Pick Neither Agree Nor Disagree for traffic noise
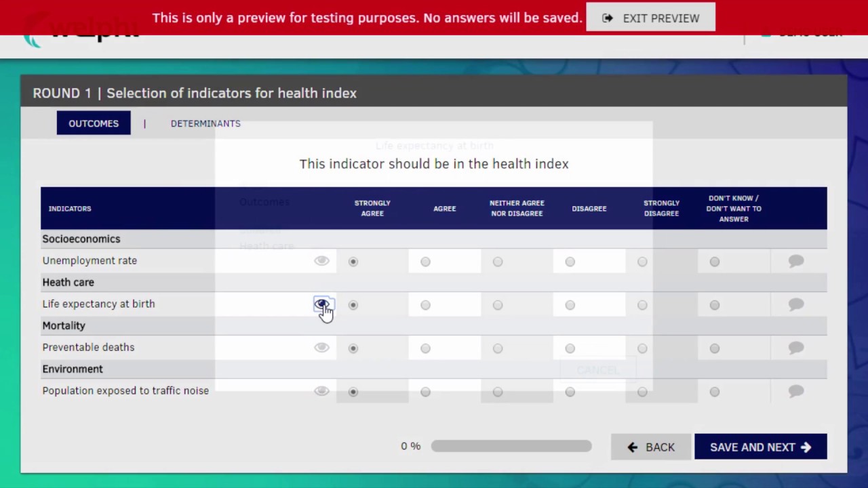868x488 pixels. [498, 392]
